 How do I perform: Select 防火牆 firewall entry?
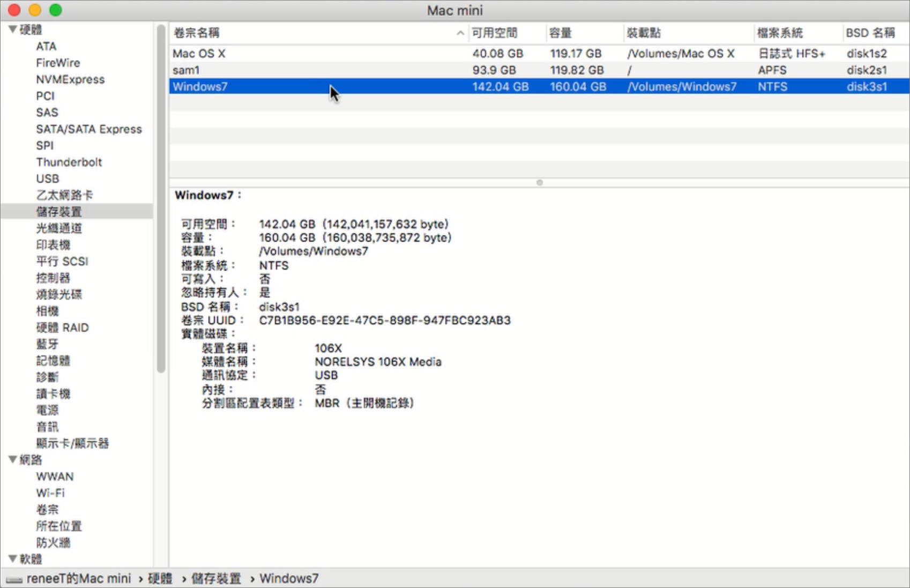[x=53, y=543]
